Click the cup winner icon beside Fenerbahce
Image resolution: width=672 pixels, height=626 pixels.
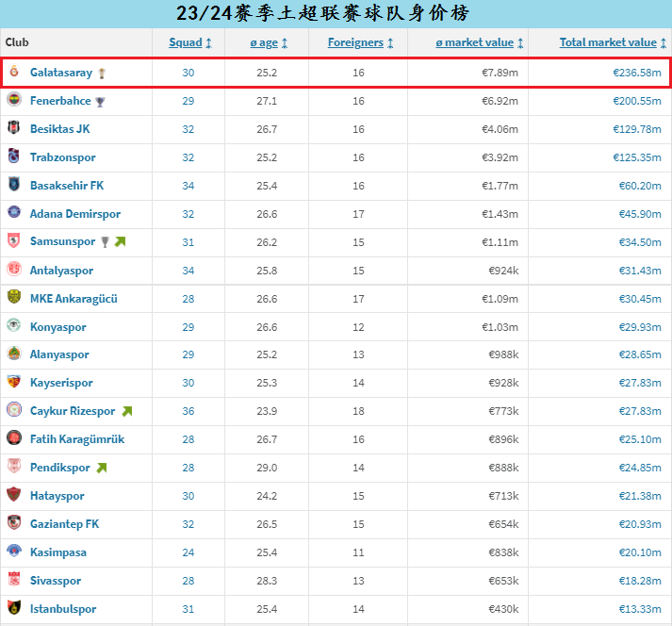click(x=100, y=102)
